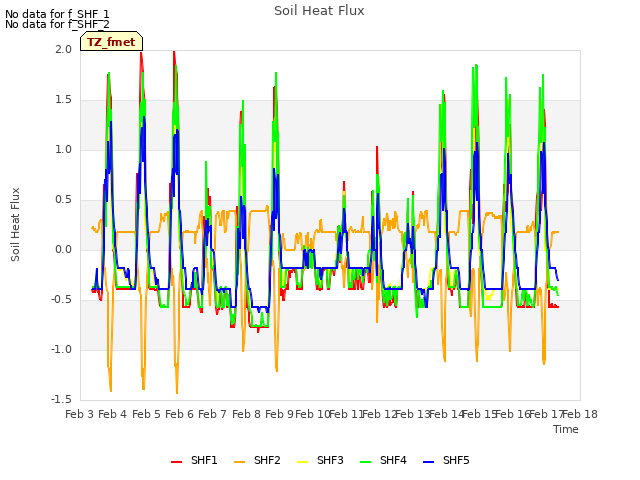Click the Feb 18 x-axis tick label
Screen dimensions: 640x480
580,414
